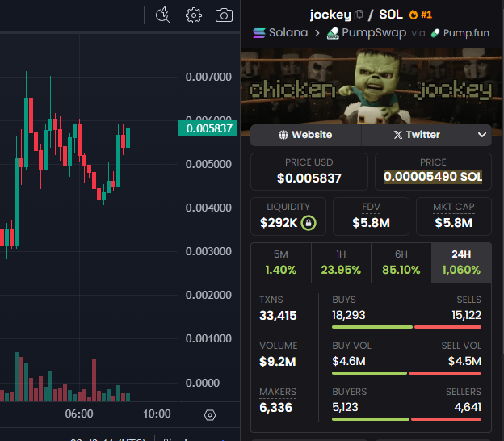The height and width of the screenshot is (441, 504).
Task: Expand more social links chevron
Action: coord(482,135)
